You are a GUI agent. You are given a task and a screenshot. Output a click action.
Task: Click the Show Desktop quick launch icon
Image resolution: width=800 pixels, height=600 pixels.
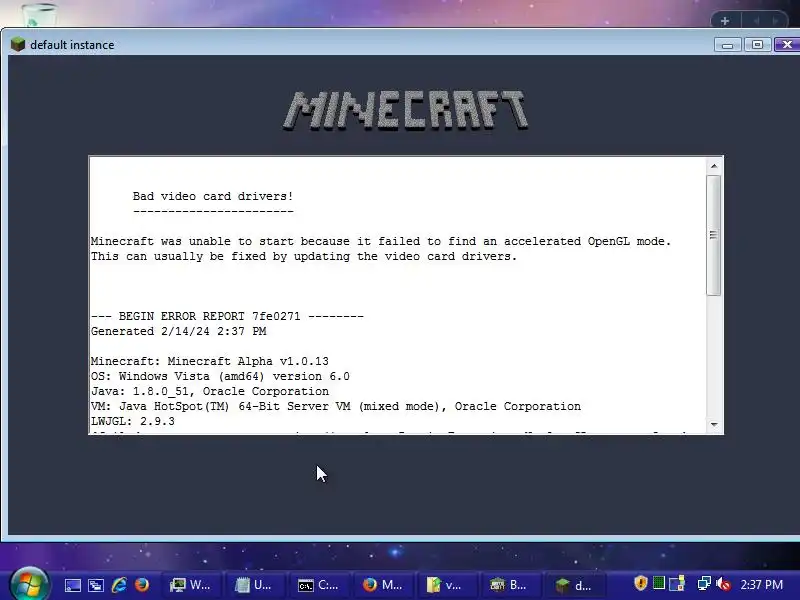click(x=72, y=585)
